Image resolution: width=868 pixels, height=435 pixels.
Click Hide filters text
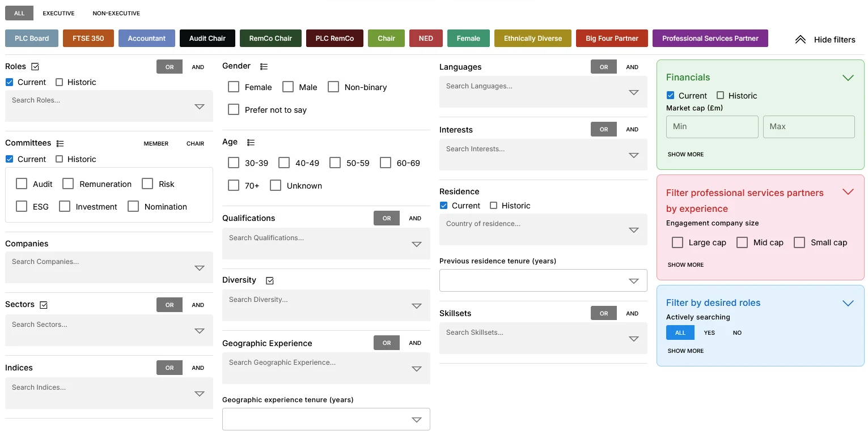point(835,40)
